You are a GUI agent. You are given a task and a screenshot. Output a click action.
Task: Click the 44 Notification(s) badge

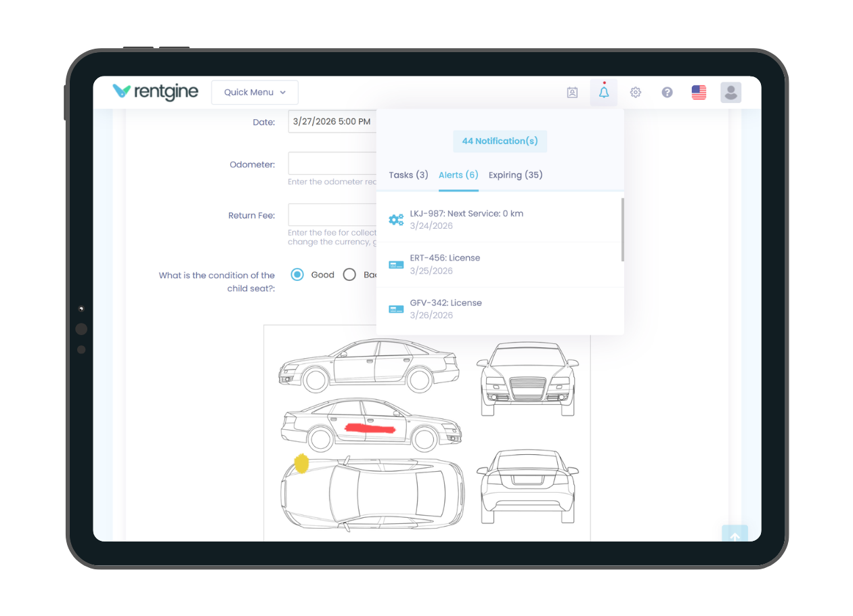click(500, 141)
